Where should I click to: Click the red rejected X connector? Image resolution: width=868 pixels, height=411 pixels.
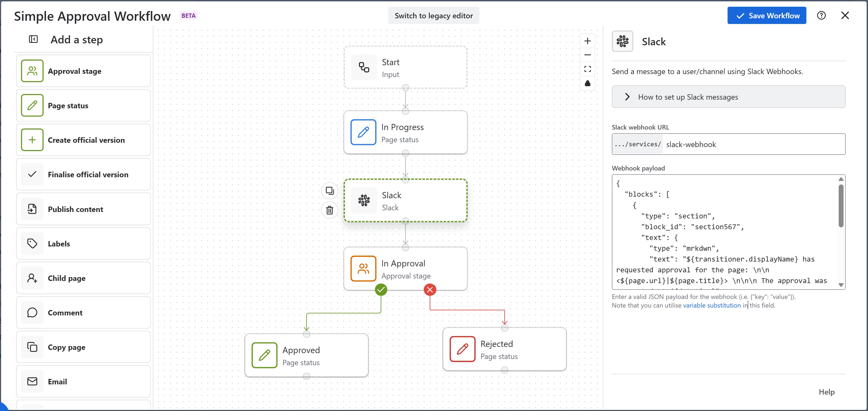[x=430, y=290]
